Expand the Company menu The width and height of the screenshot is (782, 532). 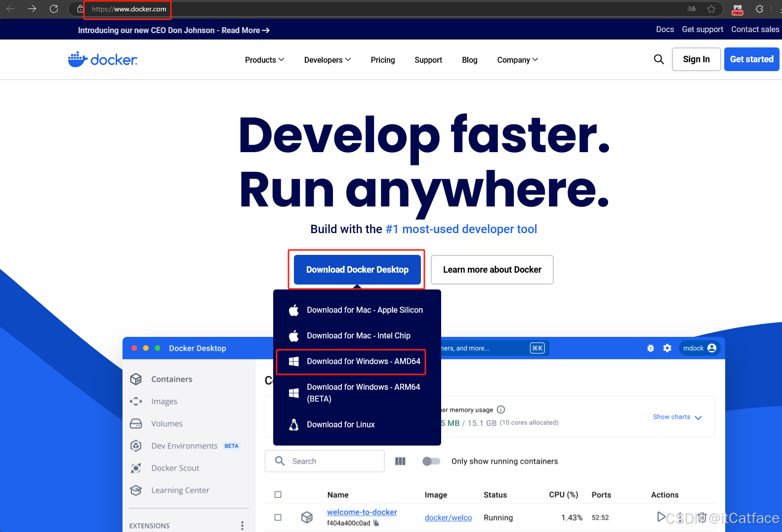pyautogui.click(x=518, y=60)
